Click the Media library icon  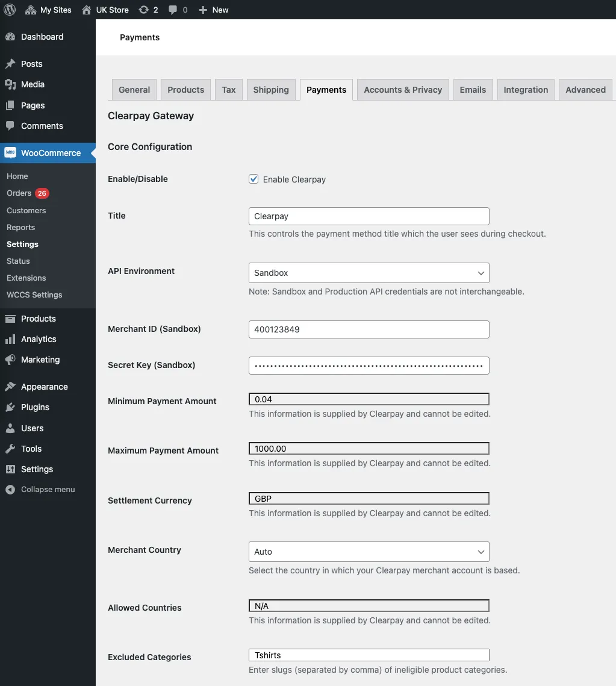[x=10, y=84]
